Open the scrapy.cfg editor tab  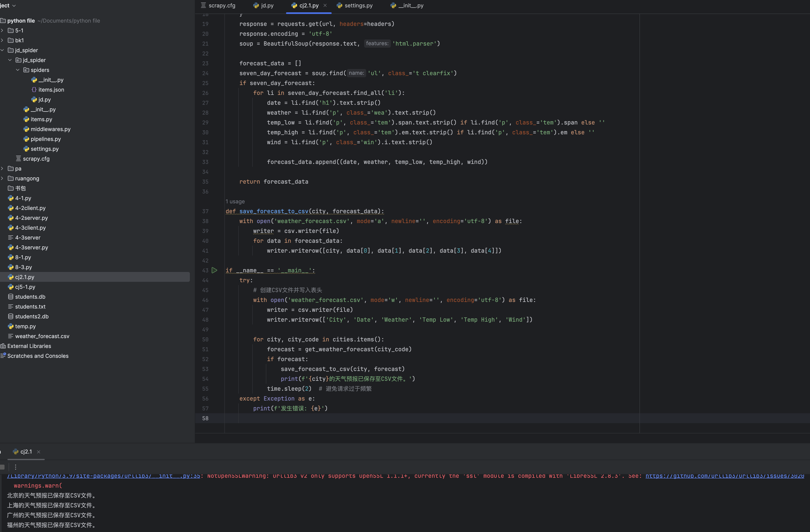click(218, 5)
